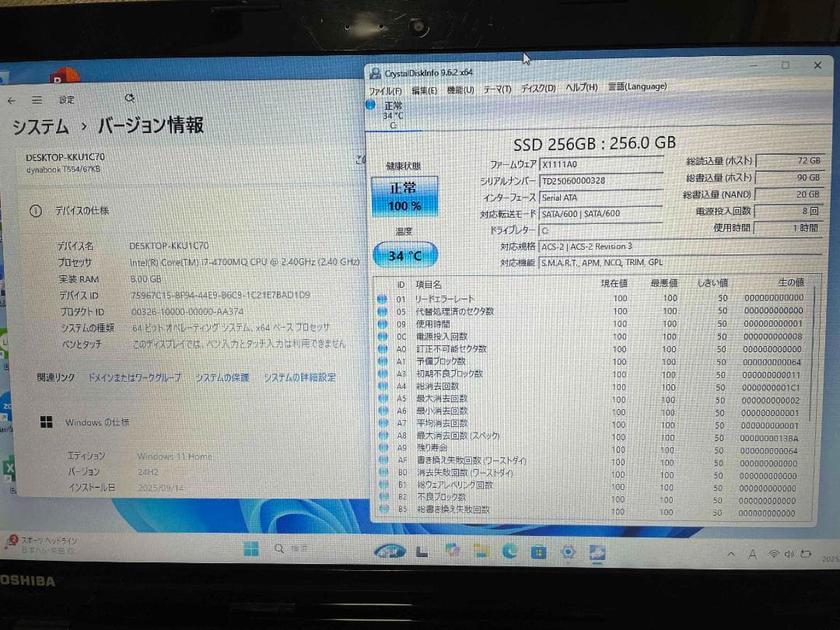
Task: Open the 機能(U) menu in CrystalDiskInfo
Action: (460, 88)
